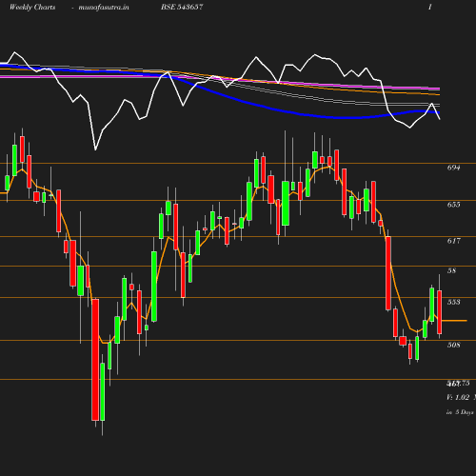The image size is (476, 476).
Task: Click the 508 price level label
Action: (453, 345)
